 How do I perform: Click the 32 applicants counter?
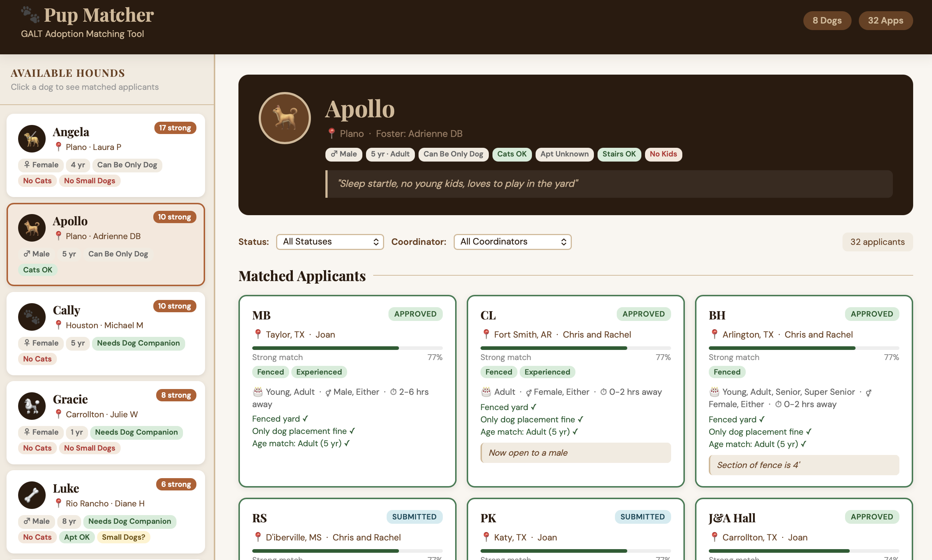click(x=878, y=242)
